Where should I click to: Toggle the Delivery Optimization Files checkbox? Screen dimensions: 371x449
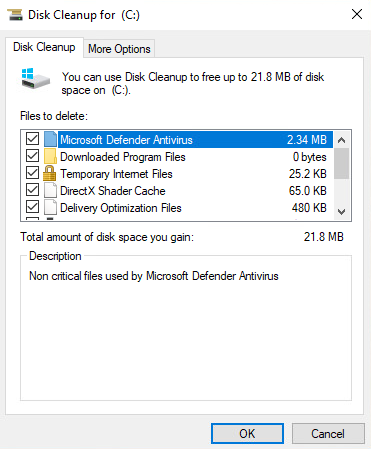tap(32, 207)
